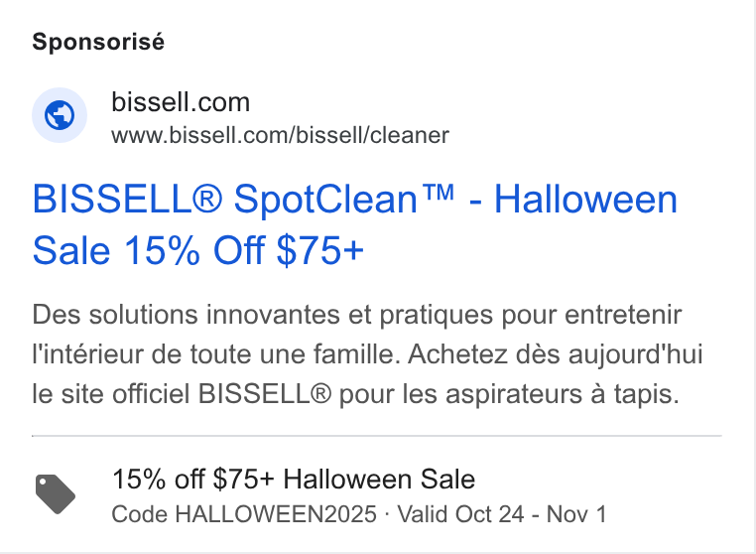Image resolution: width=756 pixels, height=554 pixels.
Task: Click "BISSELL®" at the start of the headline
Action: (127, 199)
